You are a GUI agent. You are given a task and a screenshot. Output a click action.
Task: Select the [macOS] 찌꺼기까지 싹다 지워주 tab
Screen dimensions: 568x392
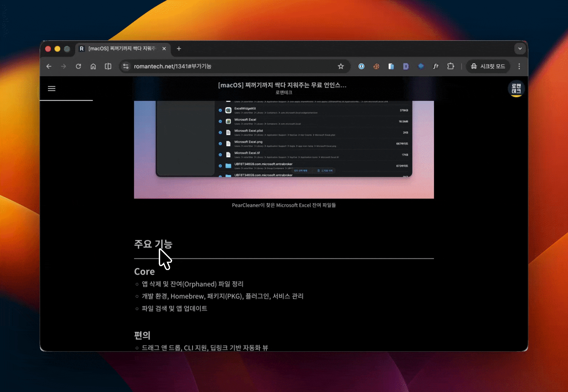pos(122,49)
